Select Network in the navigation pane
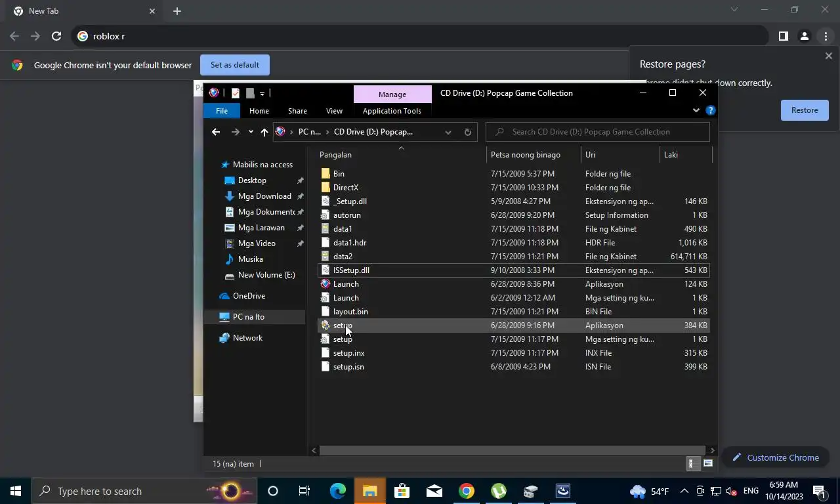Image resolution: width=840 pixels, height=504 pixels. coord(247,338)
